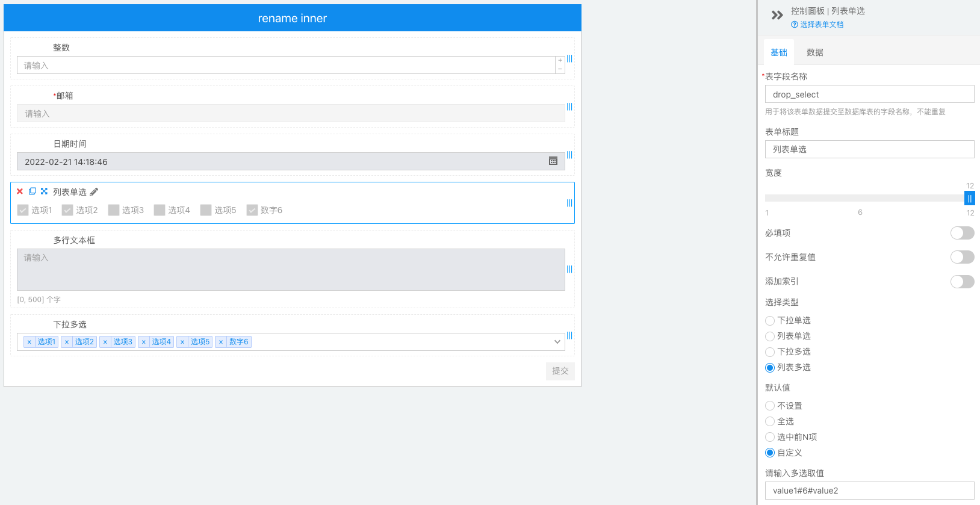Viewport: 980px width, 505px height.
Task: Focus the 请输入多选取值 input field
Action: point(869,491)
